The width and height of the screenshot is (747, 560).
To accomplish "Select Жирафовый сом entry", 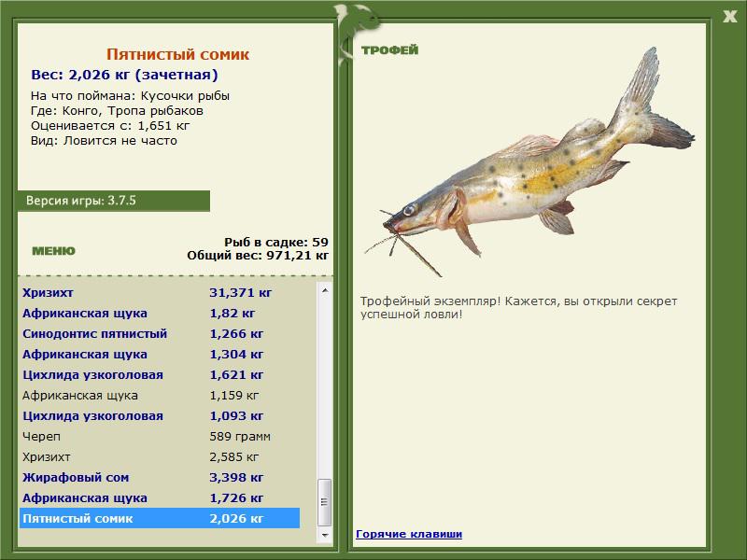I will point(160,477).
